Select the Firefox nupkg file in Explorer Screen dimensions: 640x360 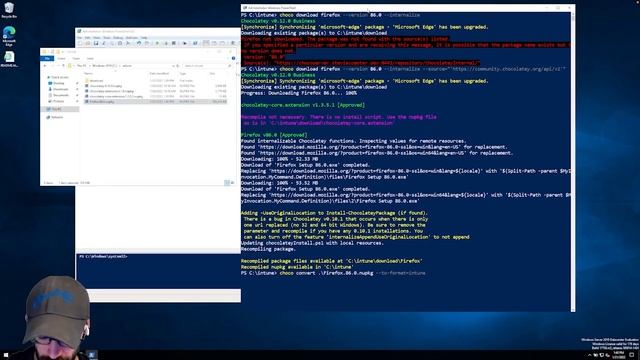[156, 101]
